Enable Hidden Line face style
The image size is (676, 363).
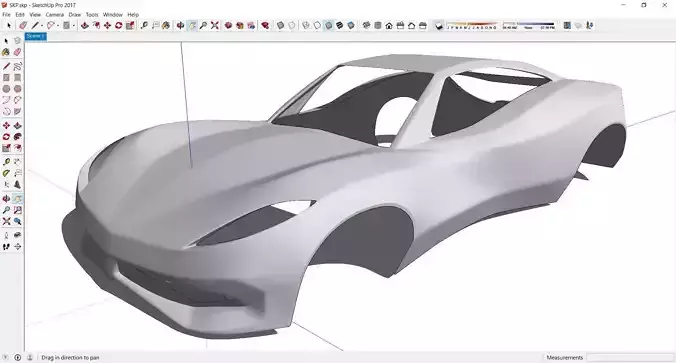[317, 26]
